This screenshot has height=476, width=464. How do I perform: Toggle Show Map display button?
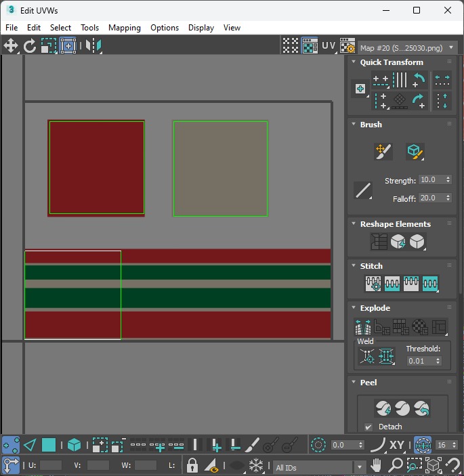click(310, 46)
